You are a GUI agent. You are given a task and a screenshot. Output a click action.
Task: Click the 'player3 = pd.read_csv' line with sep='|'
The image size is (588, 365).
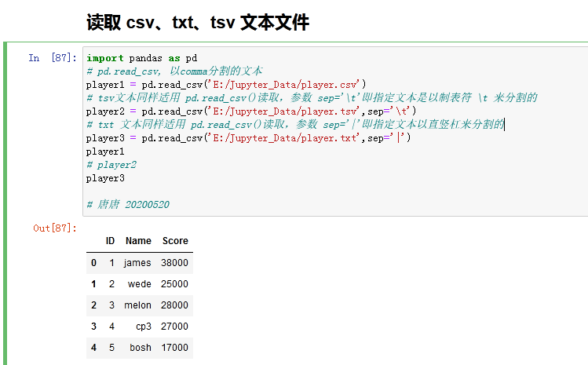click(x=249, y=138)
